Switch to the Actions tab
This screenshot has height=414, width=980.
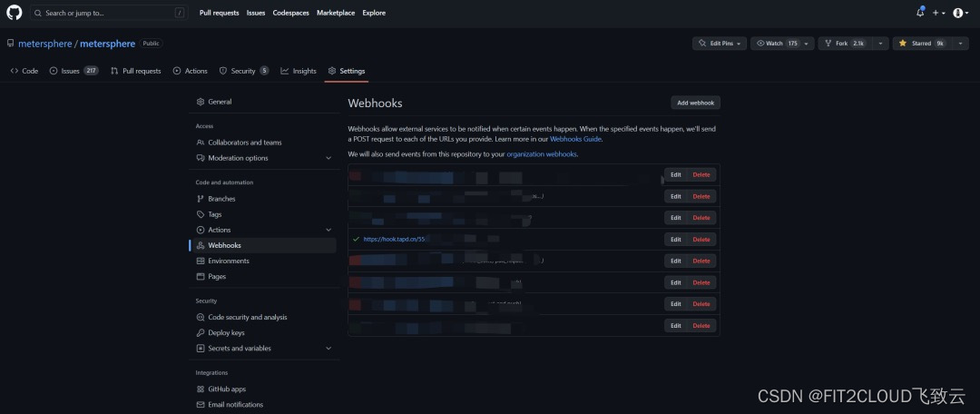[x=190, y=71]
